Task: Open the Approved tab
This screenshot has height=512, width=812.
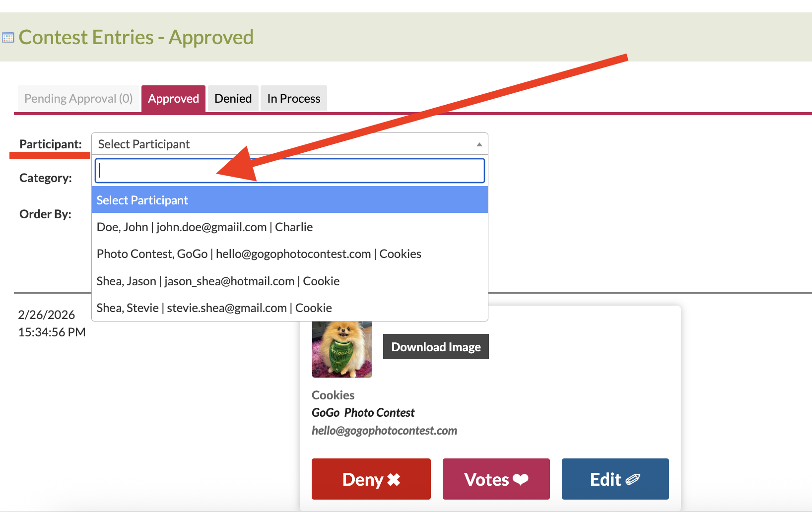Action: coord(173,99)
